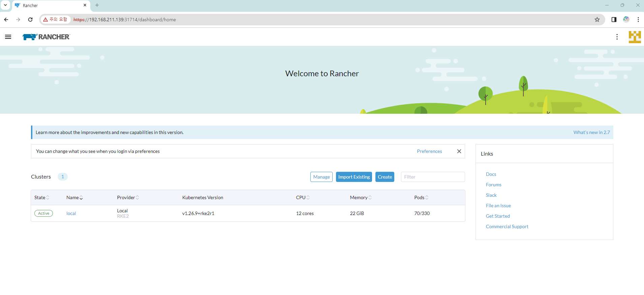Viewport: 644px width, 295px height.
Task: Click the clusters count badge 1
Action: point(63,177)
